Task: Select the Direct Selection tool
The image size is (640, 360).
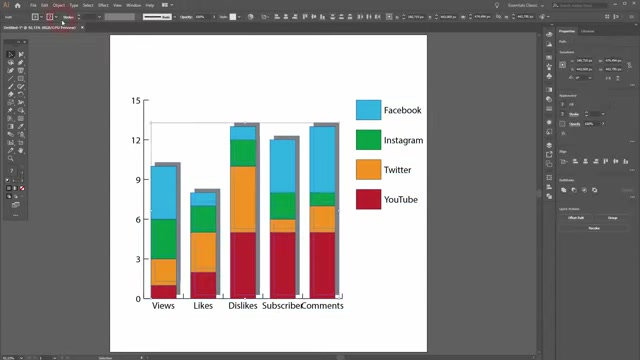Action: pos(21,54)
